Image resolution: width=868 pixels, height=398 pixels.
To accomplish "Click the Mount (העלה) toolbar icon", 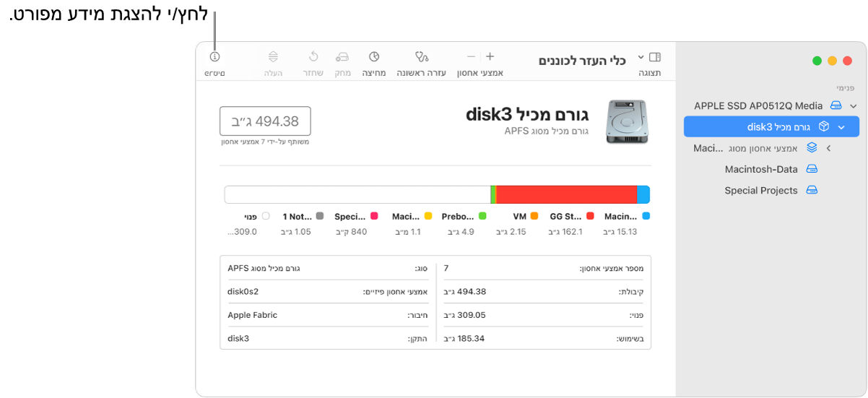I will pos(273,56).
